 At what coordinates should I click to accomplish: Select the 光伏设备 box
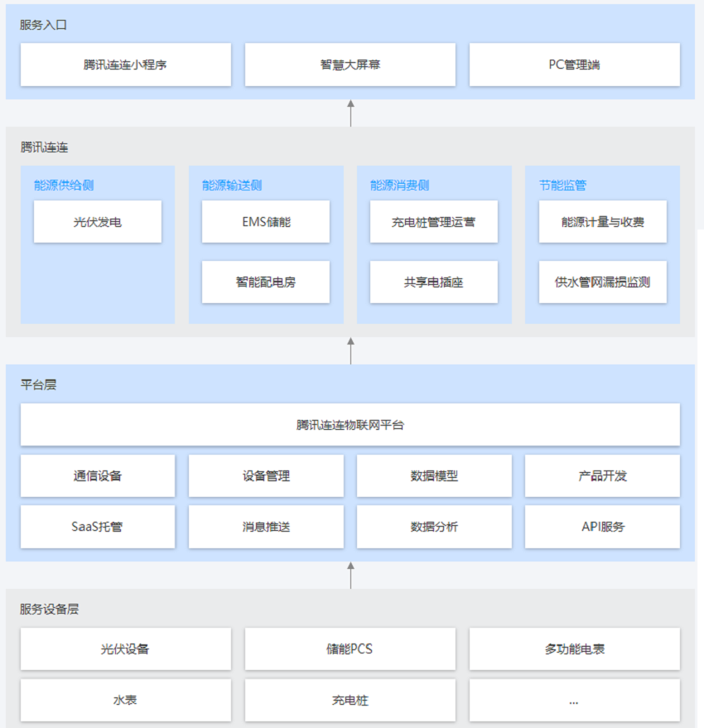[x=125, y=649]
